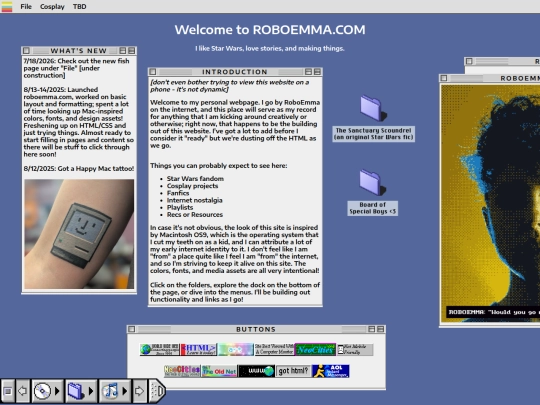Close the What's New window

click(x=26, y=51)
